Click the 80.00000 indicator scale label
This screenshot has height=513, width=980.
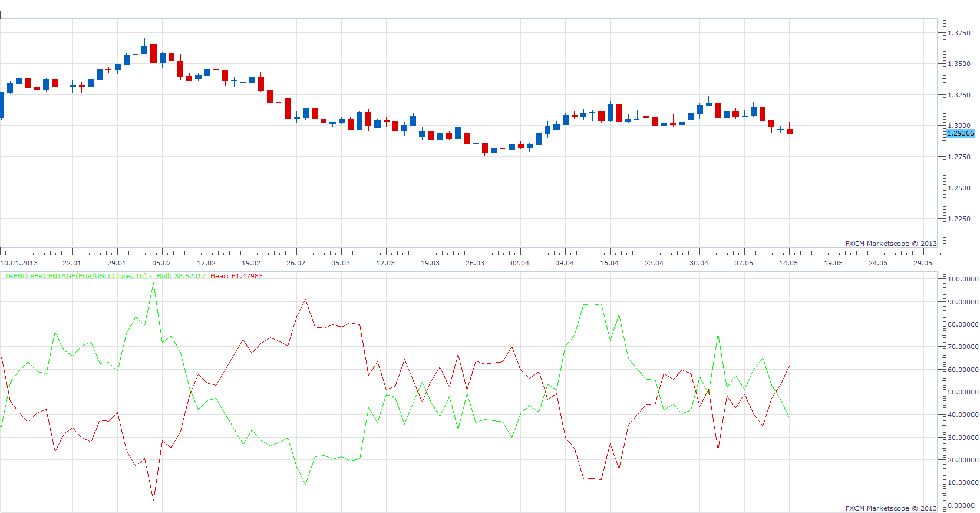(963, 324)
